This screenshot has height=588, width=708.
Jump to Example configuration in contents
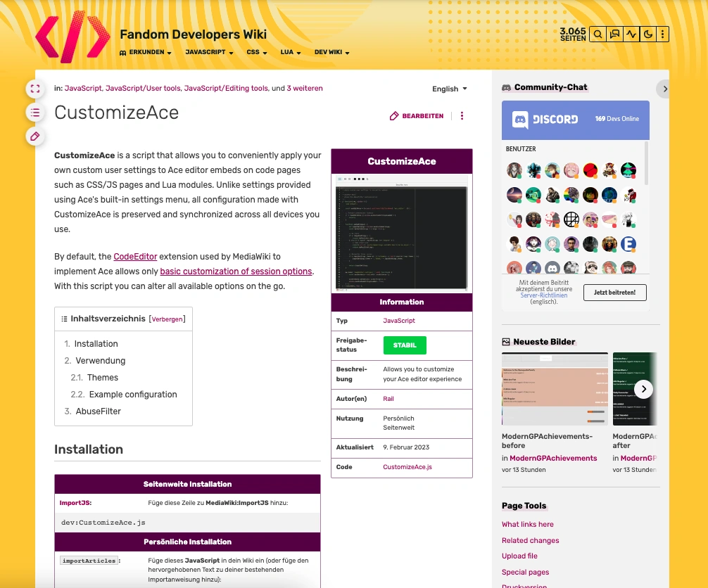pyautogui.click(x=133, y=395)
